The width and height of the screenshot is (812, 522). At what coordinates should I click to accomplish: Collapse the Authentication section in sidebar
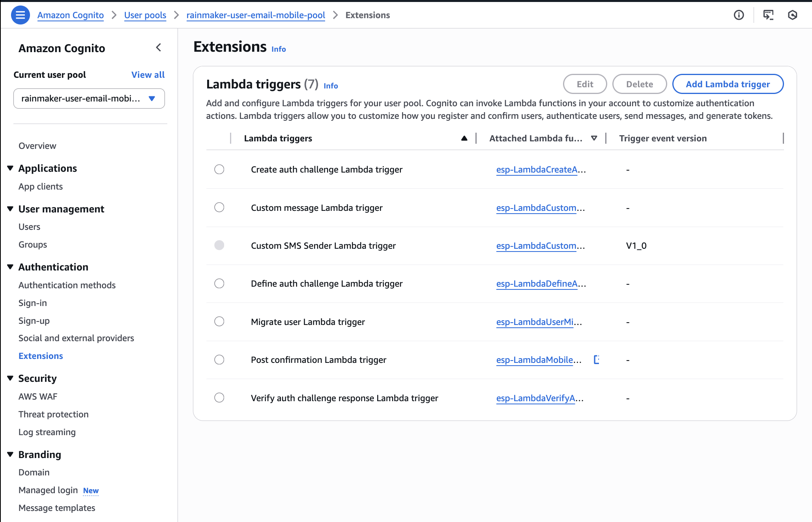click(x=10, y=267)
